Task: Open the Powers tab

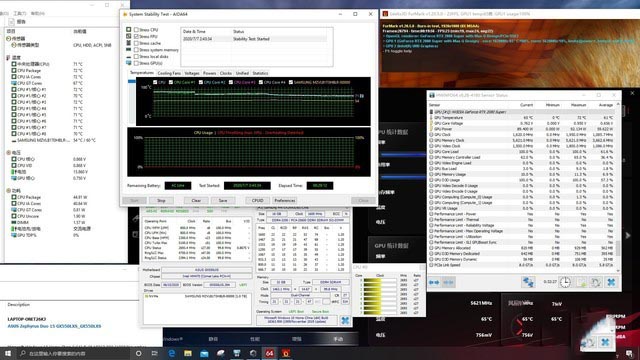Action: tap(209, 73)
